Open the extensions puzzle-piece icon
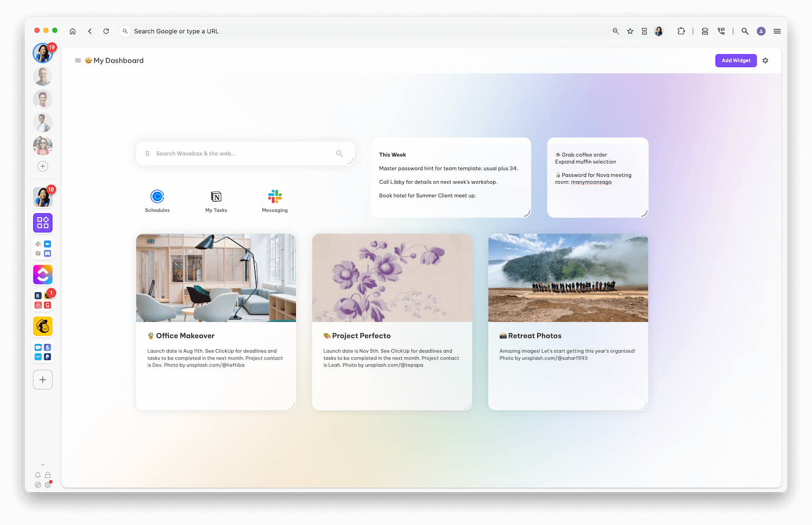This screenshot has width=812, height=525. point(681,31)
